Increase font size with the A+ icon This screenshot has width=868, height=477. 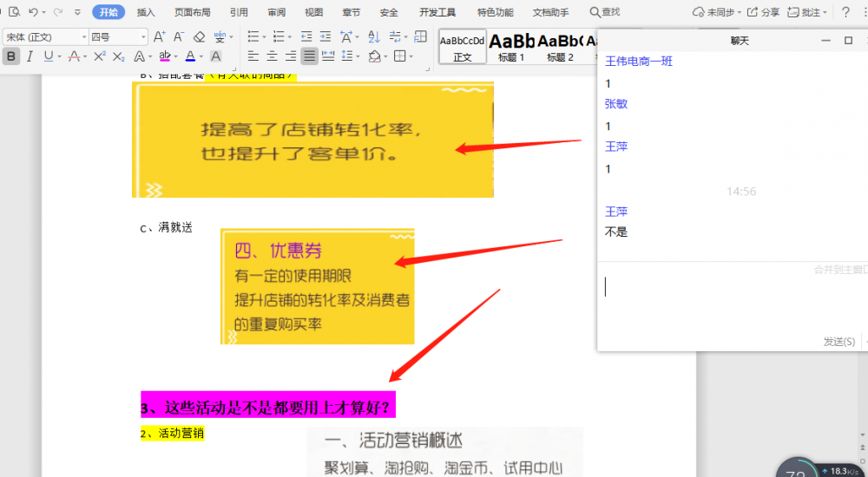[x=160, y=37]
